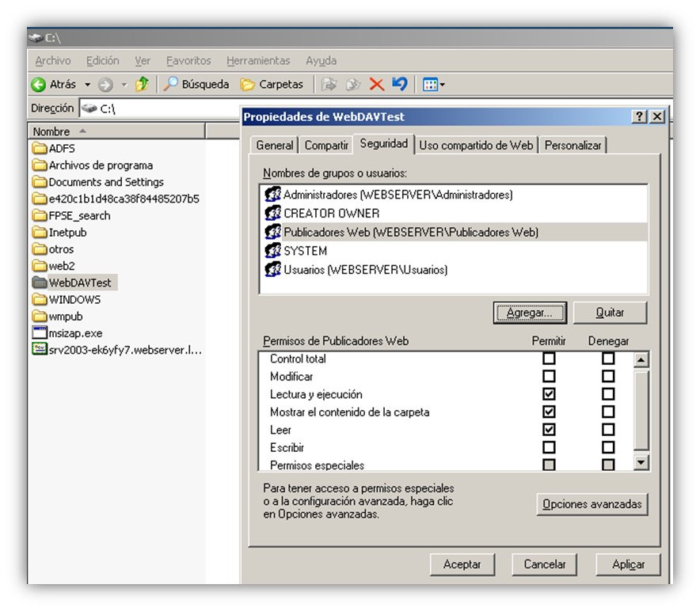Switch to the Personalizar tab
Viewport: 700px width, 611px height.
click(573, 145)
